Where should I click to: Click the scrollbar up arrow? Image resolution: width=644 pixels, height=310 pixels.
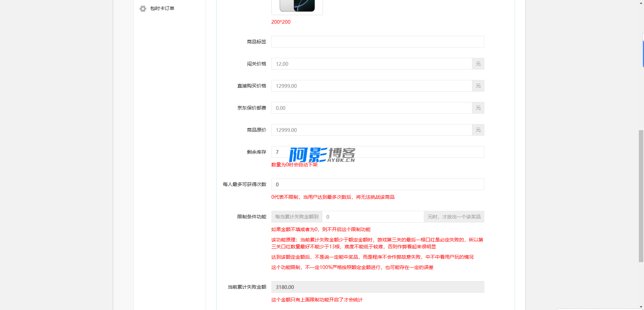click(641, 2)
